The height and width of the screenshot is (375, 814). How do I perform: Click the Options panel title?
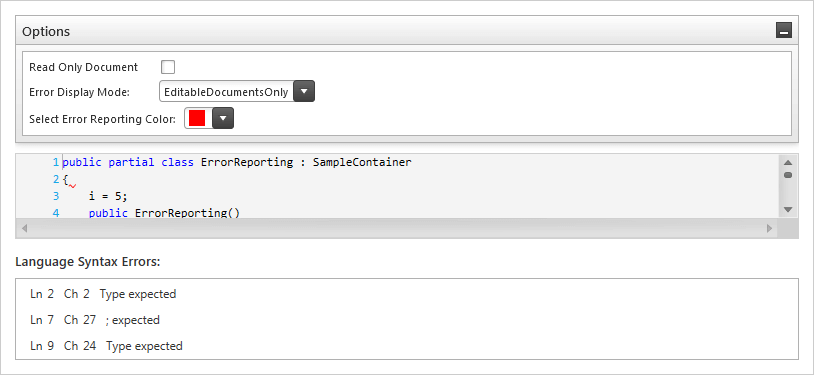[x=46, y=31]
